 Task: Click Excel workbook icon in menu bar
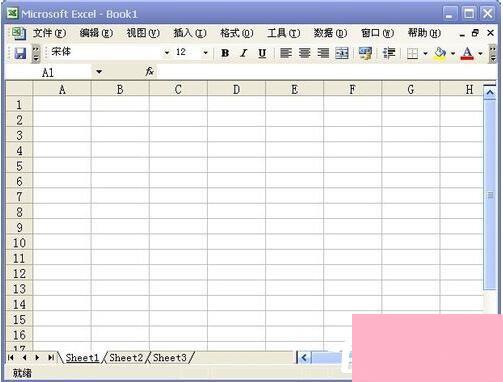19,33
